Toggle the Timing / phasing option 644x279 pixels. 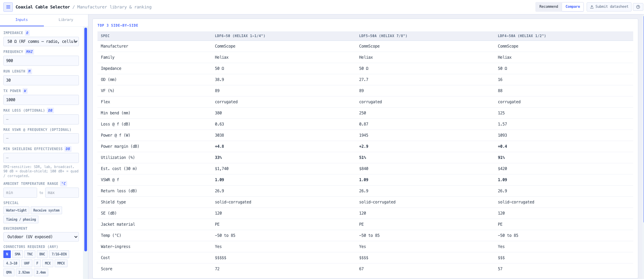pos(21,220)
